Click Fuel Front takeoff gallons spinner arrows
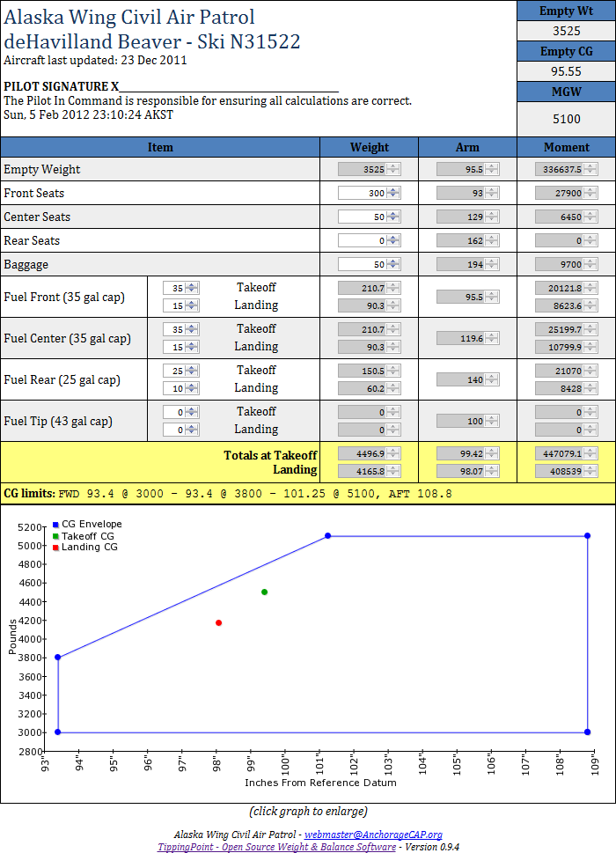Screen dimensions: 616x853 [192, 288]
